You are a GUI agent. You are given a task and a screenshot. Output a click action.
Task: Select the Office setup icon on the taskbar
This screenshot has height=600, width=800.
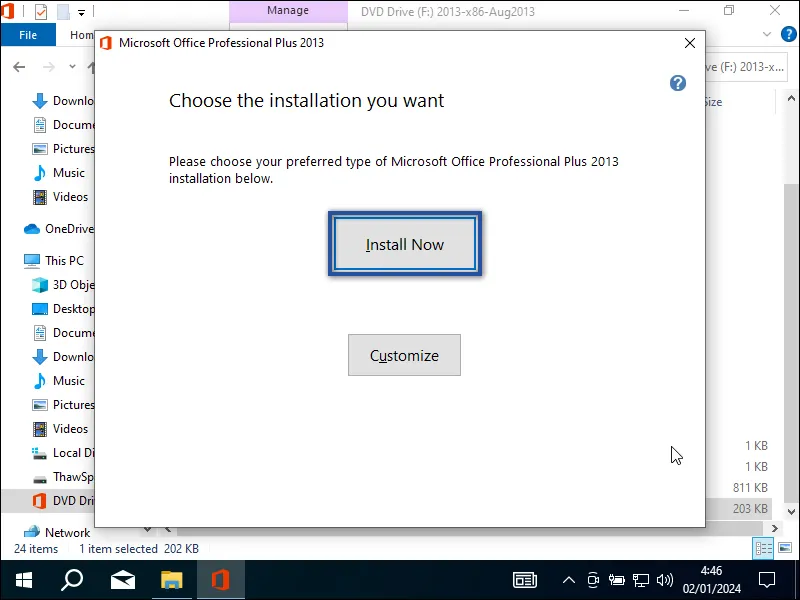[220, 579]
